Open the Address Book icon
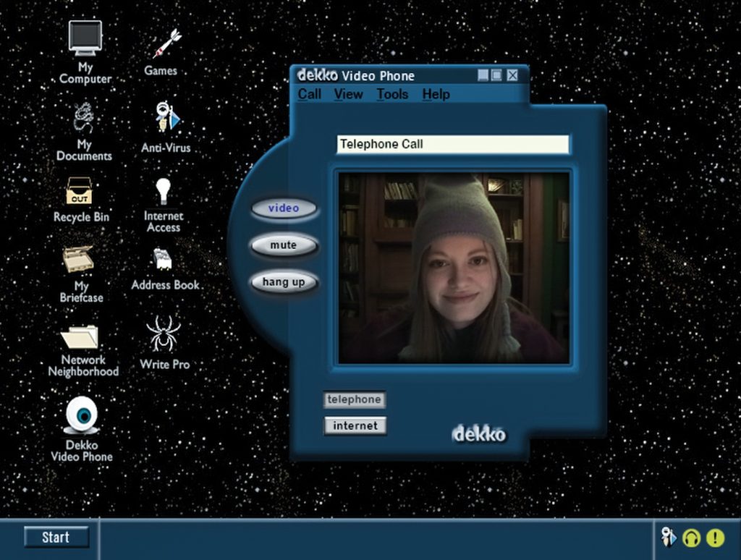This screenshot has height=560, width=741. pos(163,260)
